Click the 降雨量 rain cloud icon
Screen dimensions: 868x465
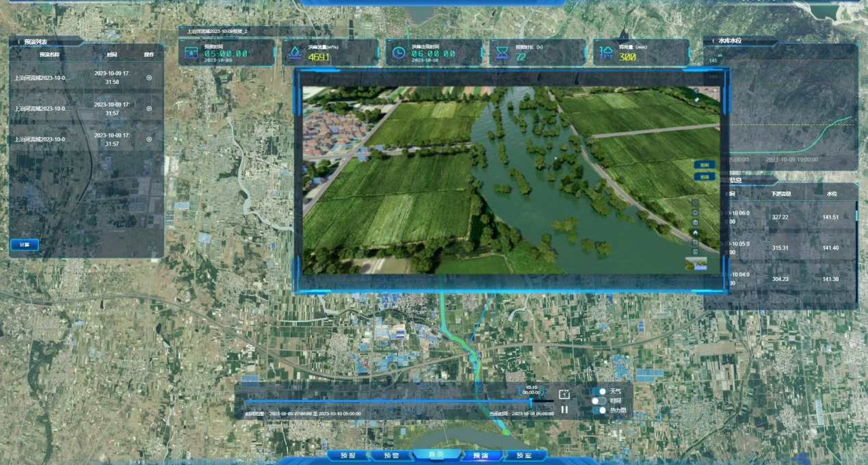(x=606, y=53)
